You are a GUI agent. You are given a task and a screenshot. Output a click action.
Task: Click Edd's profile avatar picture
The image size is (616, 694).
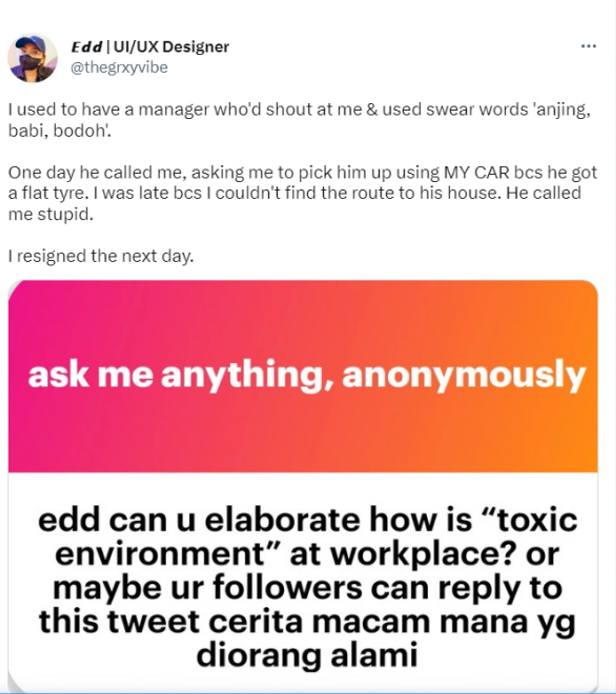33,58
